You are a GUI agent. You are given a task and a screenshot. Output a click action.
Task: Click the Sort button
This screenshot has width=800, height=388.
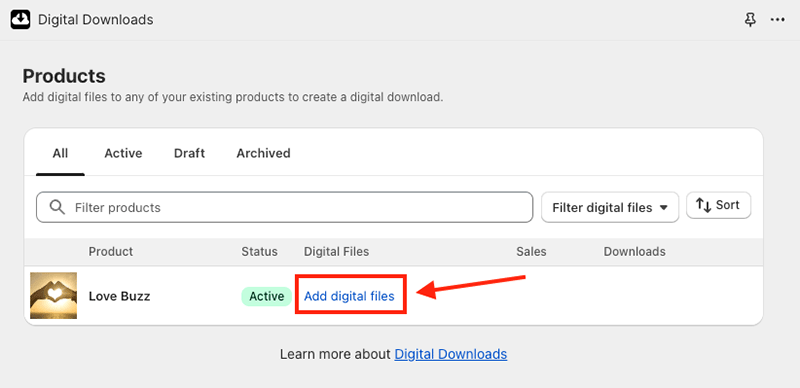point(718,205)
